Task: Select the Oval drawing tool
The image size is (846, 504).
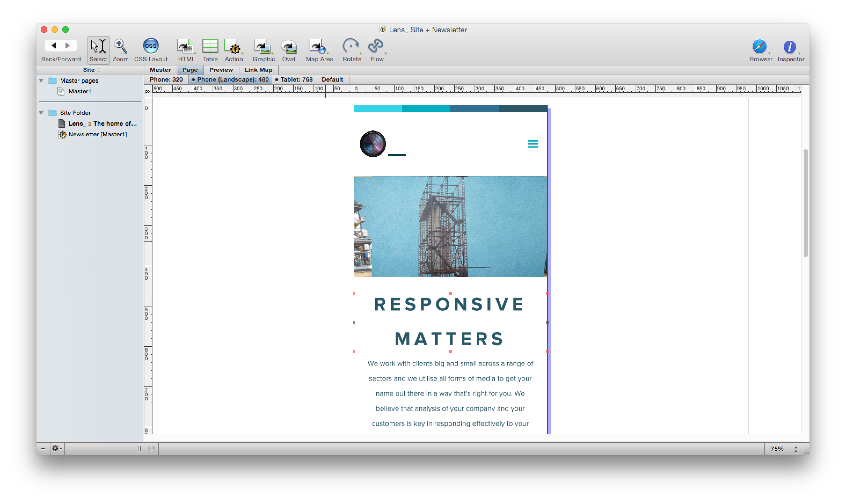Action: [x=288, y=46]
